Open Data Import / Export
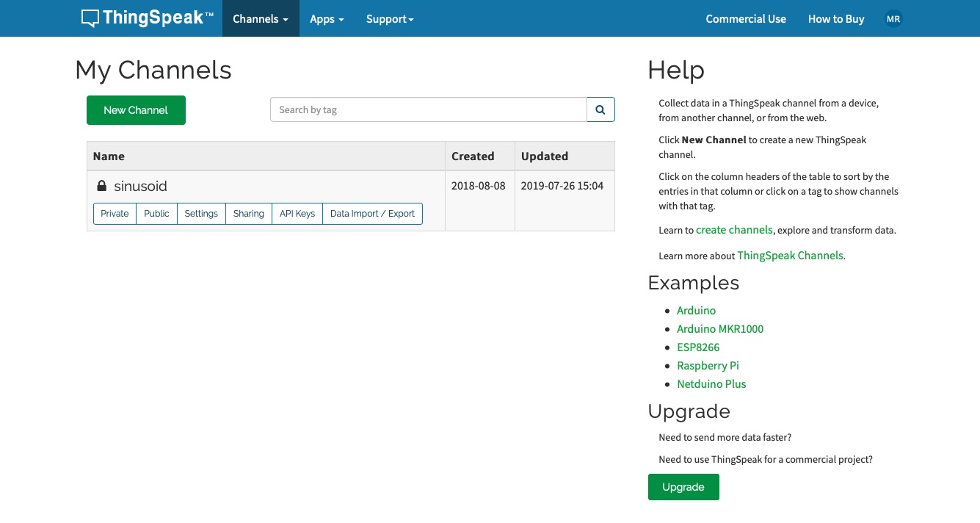This screenshot has height=523, width=980. pos(372,214)
